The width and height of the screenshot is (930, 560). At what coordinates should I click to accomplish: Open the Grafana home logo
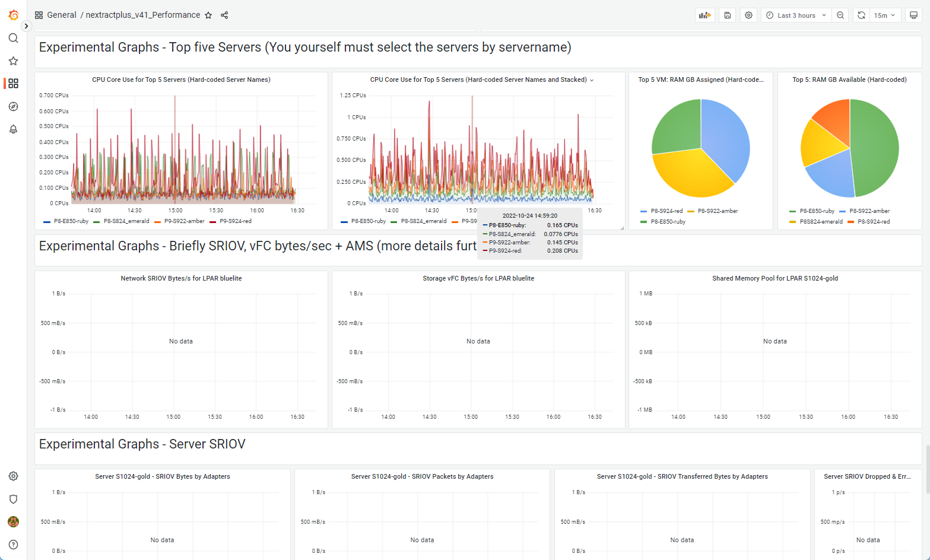tap(13, 15)
